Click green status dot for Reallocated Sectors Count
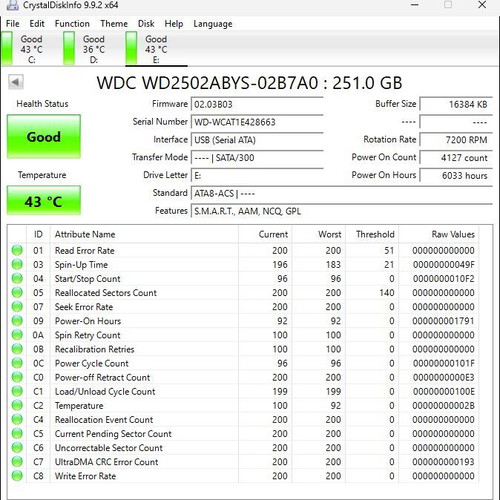 click(17, 292)
